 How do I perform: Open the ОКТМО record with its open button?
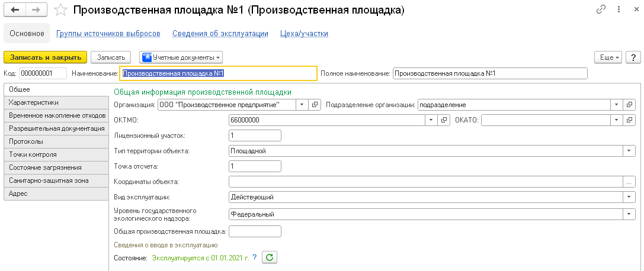point(444,120)
